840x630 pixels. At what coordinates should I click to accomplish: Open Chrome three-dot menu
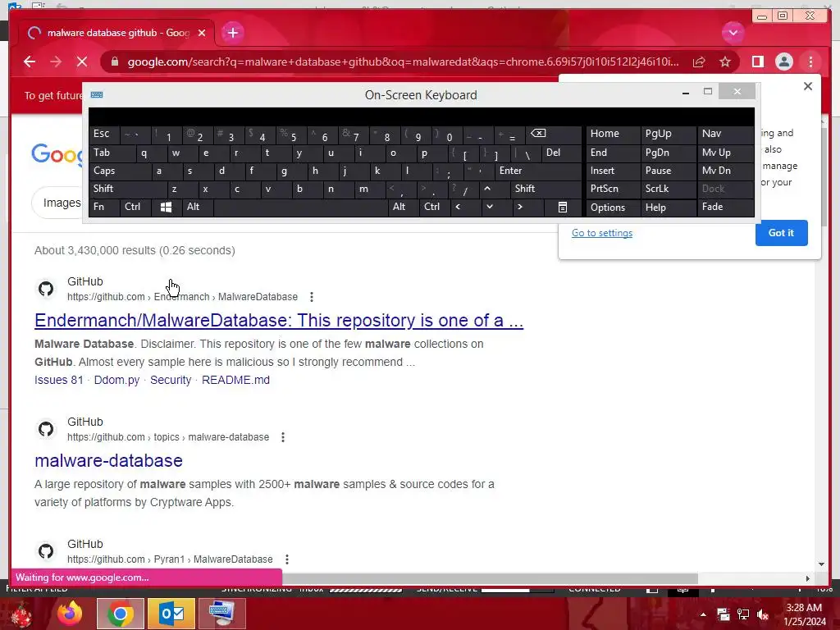point(810,62)
